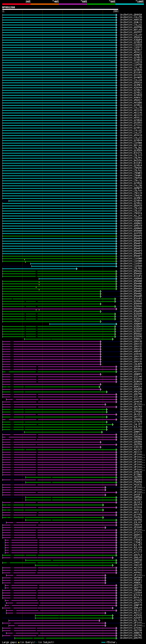Click the white query sequence ruler bar
The height and width of the screenshot is (644, 146).
tap(60, 10)
